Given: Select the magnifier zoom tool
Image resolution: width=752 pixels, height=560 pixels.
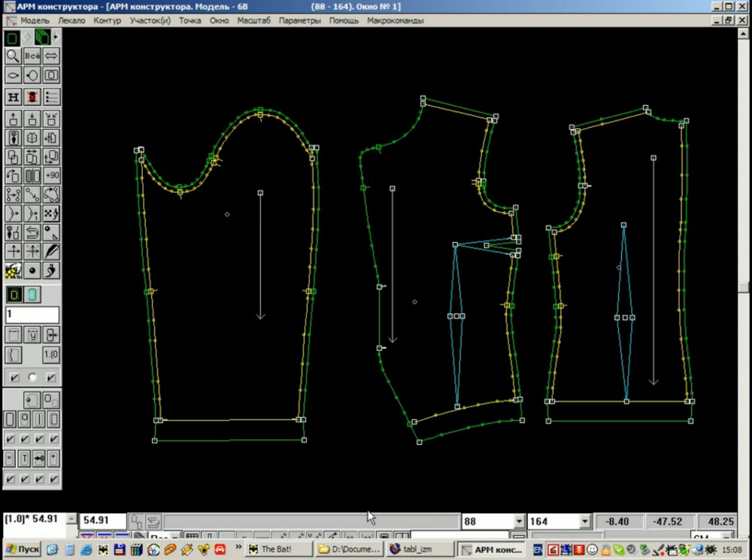Looking at the screenshot, I should pyautogui.click(x=13, y=56).
